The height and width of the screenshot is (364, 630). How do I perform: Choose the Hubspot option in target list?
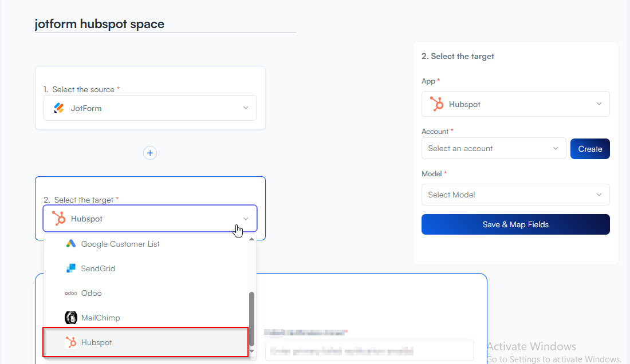point(96,342)
